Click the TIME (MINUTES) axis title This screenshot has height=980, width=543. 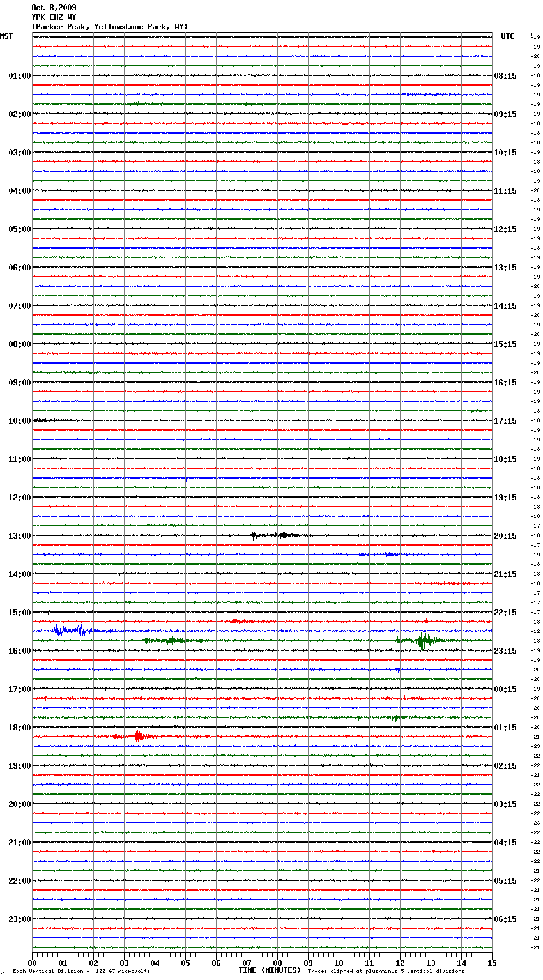click(270, 970)
